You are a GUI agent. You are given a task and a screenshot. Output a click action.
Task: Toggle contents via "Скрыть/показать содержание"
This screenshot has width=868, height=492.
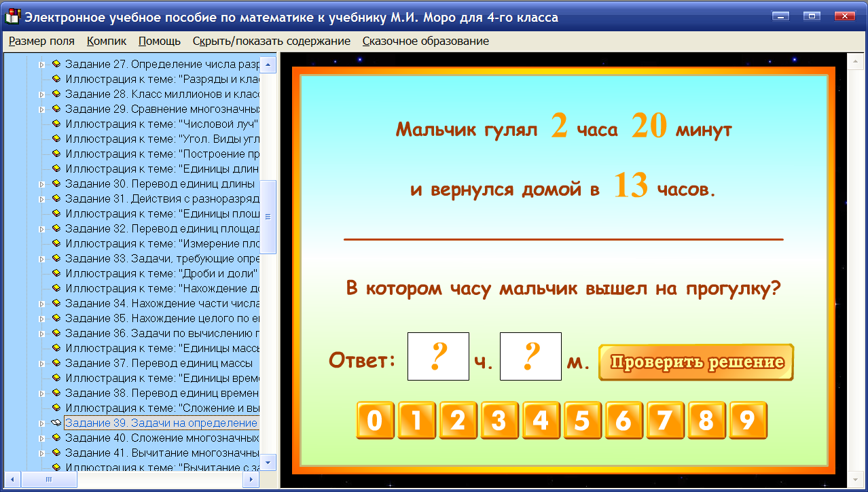pos(271,41)
